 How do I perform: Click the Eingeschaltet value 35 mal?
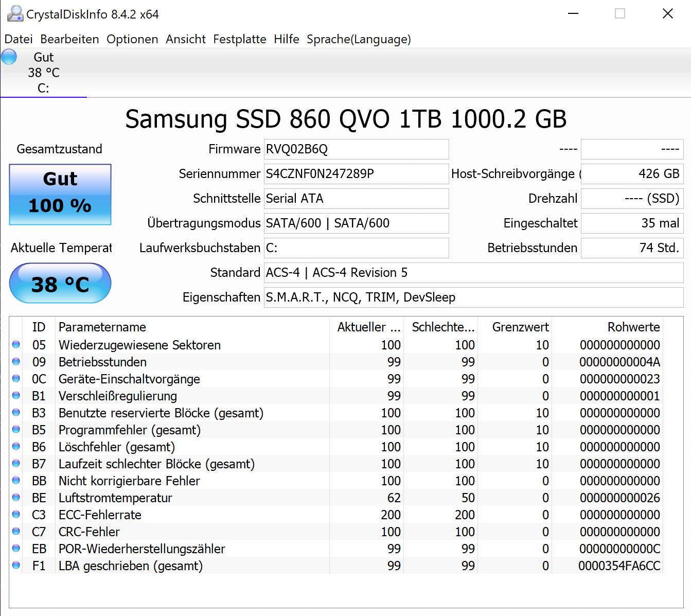(x=632, y=223)
